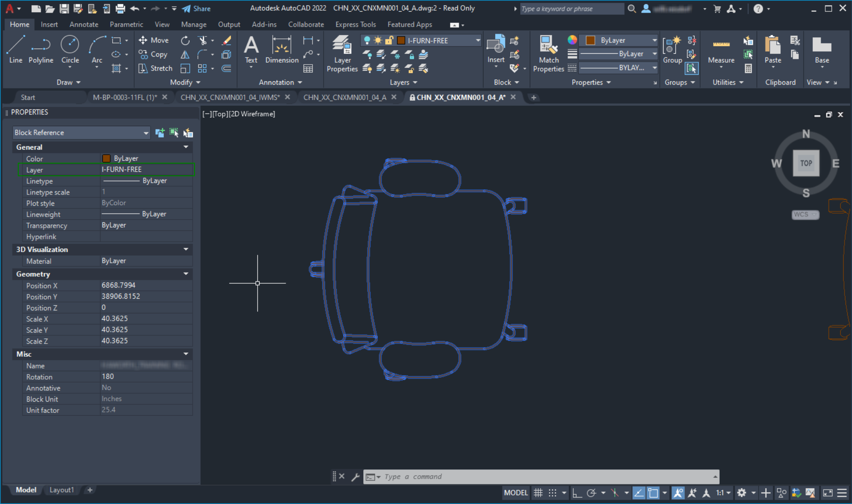Viewport: 852px width, 504px height.
Task: Collapse the Geometry section in Properties
Action: click(185, 274)
